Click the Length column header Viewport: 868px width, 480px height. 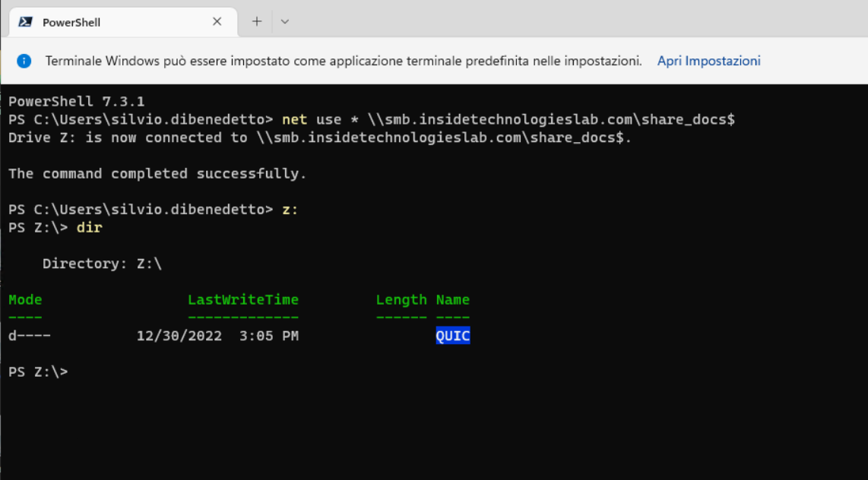click(401, 300)
